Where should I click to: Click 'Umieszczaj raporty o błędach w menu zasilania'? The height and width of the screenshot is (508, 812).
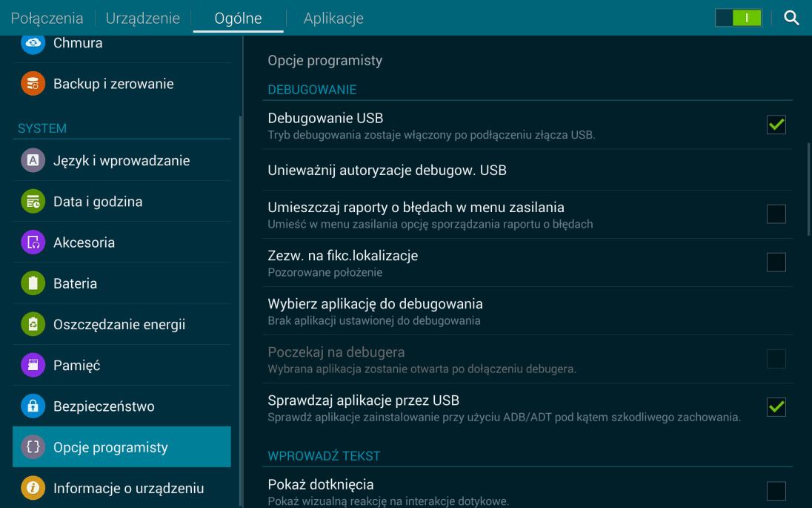pyautogui.click(x=416, y=208)
